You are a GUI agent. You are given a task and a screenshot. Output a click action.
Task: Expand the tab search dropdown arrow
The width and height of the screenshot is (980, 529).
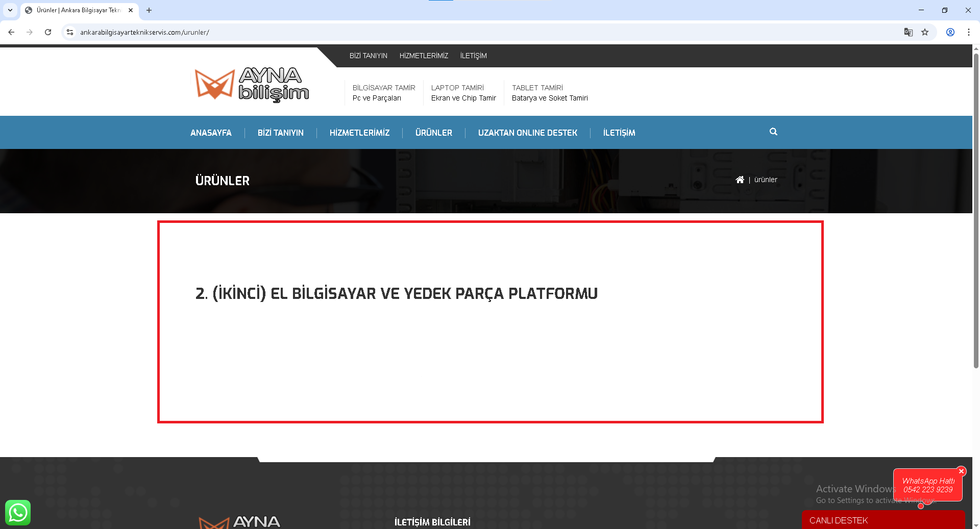[x=10, y=10]
